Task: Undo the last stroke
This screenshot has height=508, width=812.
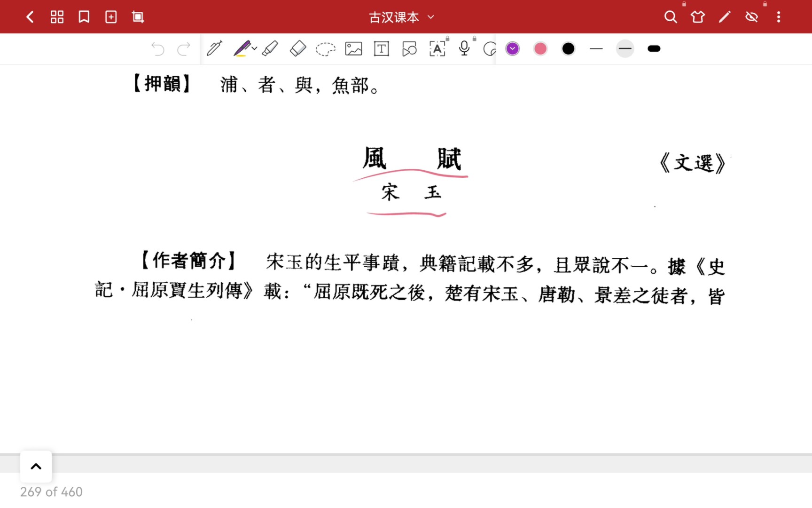Action: (x=158, y=49)
